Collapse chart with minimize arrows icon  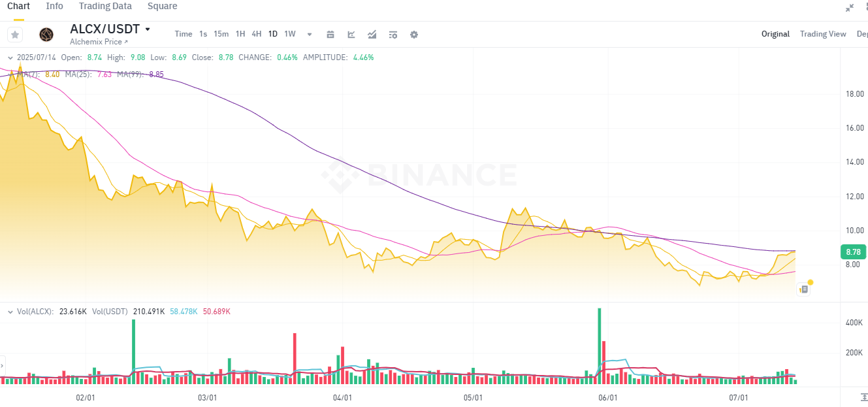click(850, 8)
